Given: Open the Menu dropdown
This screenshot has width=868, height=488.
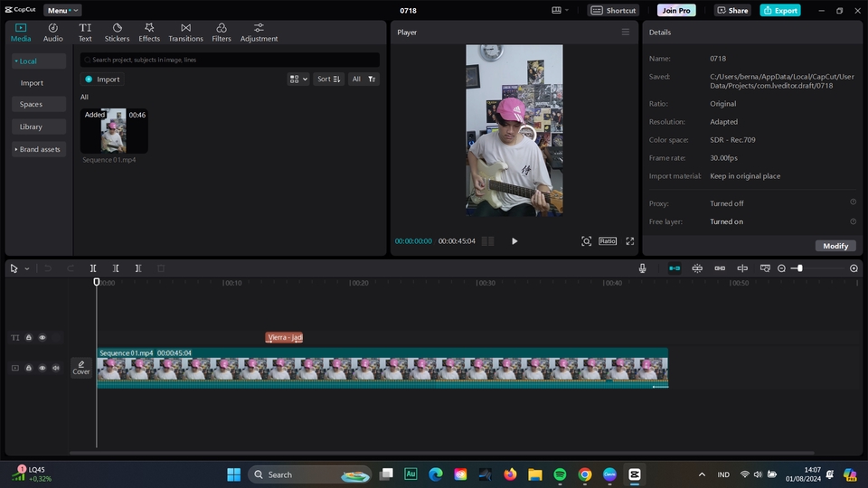Looking at the screenshot, I should pos(61,10).
